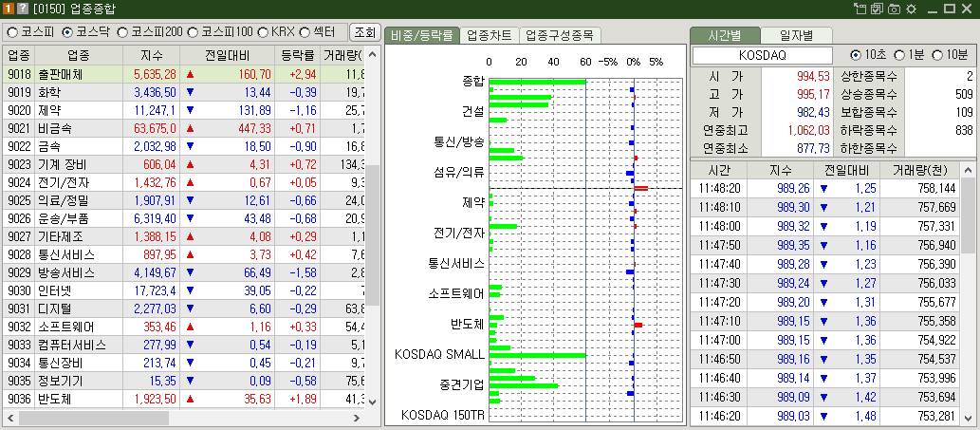980x430 pixels.
Task: Click the sector table horizontal scrollbar right arrow
Action: (x=357, y=418)
